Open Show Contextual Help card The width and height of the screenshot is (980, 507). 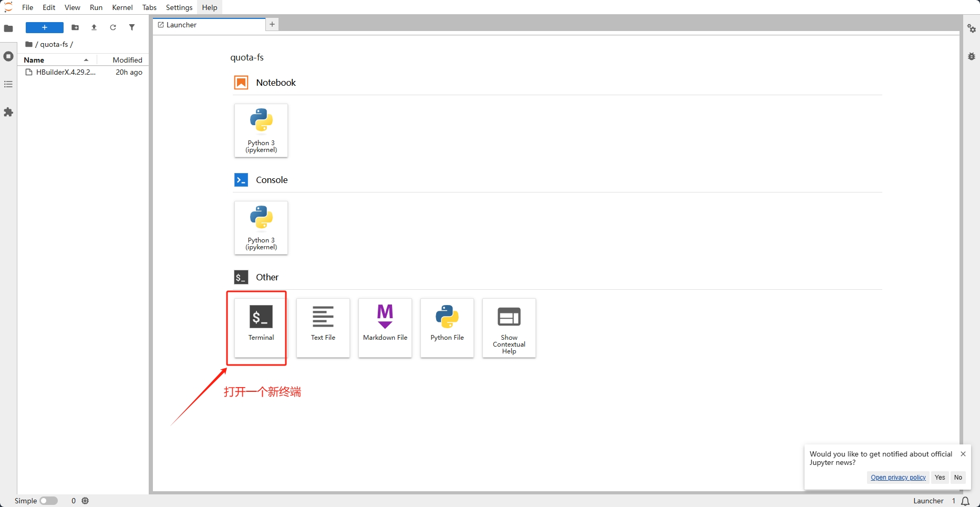pos(509,328)
